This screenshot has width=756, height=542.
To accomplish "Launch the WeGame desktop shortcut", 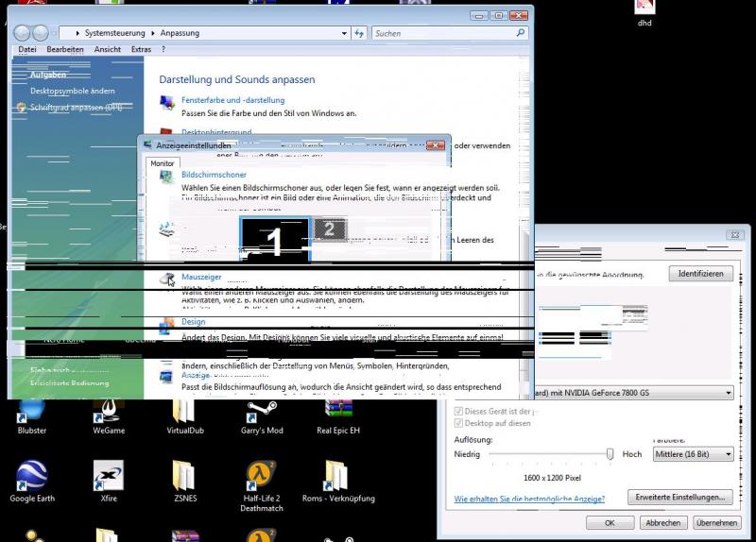I will 109,412.
